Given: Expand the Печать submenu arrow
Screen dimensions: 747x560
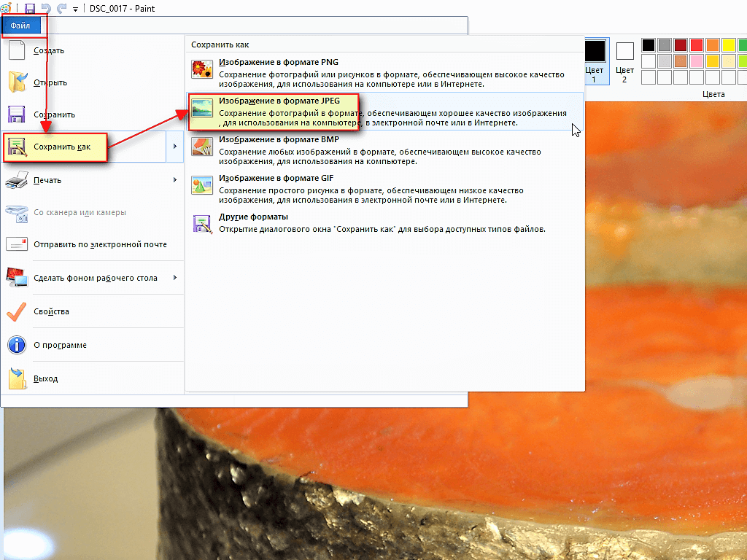Looking at the screenshot, I should point(174,180).
